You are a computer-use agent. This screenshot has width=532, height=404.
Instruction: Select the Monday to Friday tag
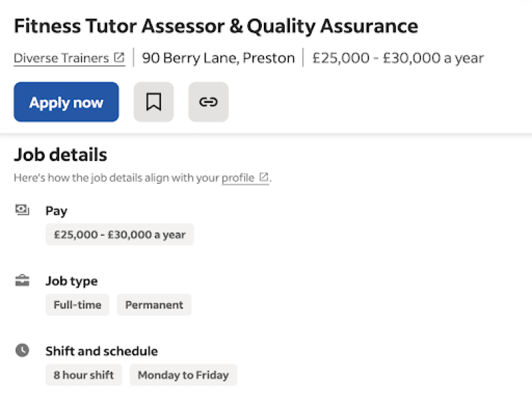pyautogui.click(x=183, y=375)
